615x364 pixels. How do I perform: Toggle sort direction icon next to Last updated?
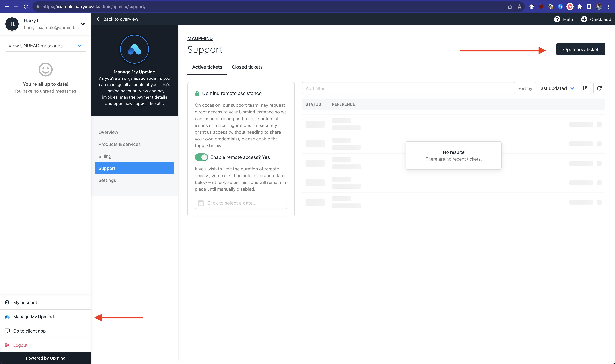(585, 88)
